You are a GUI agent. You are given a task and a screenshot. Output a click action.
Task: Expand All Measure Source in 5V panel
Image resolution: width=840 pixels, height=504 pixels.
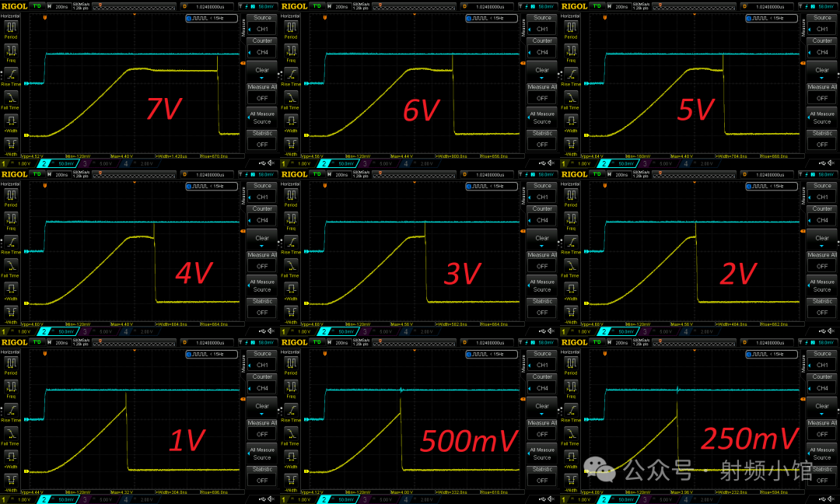tap(822, 117)
